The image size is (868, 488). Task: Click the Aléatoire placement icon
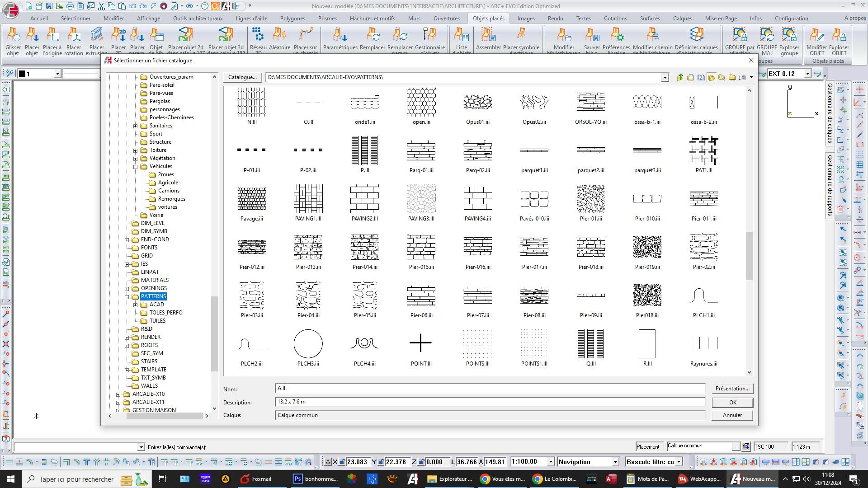(279, 41)
